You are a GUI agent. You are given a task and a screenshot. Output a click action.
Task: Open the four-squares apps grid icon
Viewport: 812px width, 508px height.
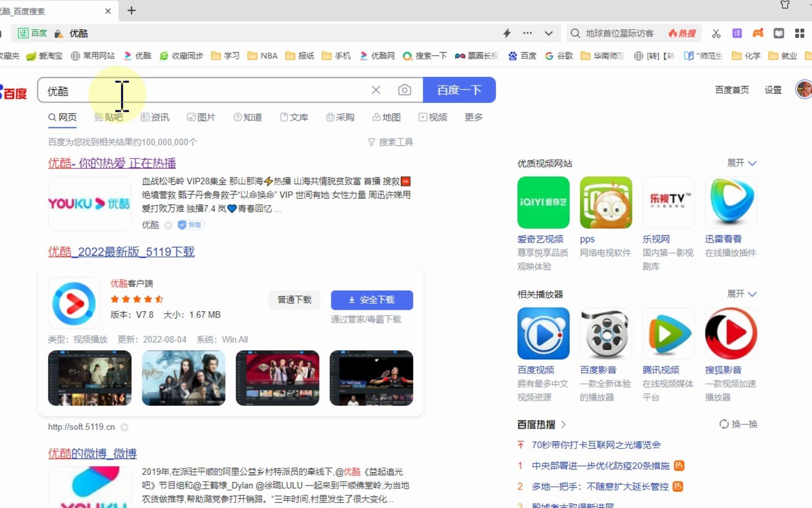click(x=800, y=33)
